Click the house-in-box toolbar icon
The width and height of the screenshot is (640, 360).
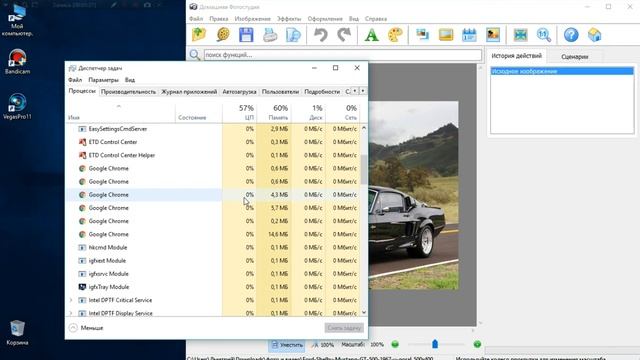pyautogui.click(x=595, y=35)
